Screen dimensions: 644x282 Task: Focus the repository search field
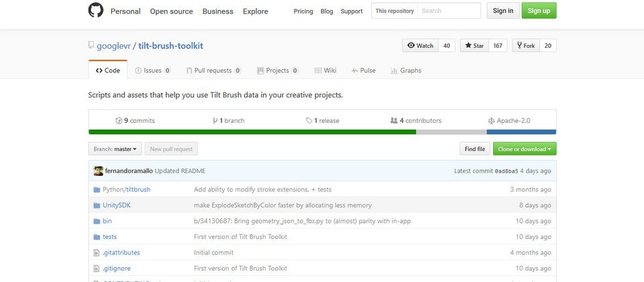coord(449,11)
